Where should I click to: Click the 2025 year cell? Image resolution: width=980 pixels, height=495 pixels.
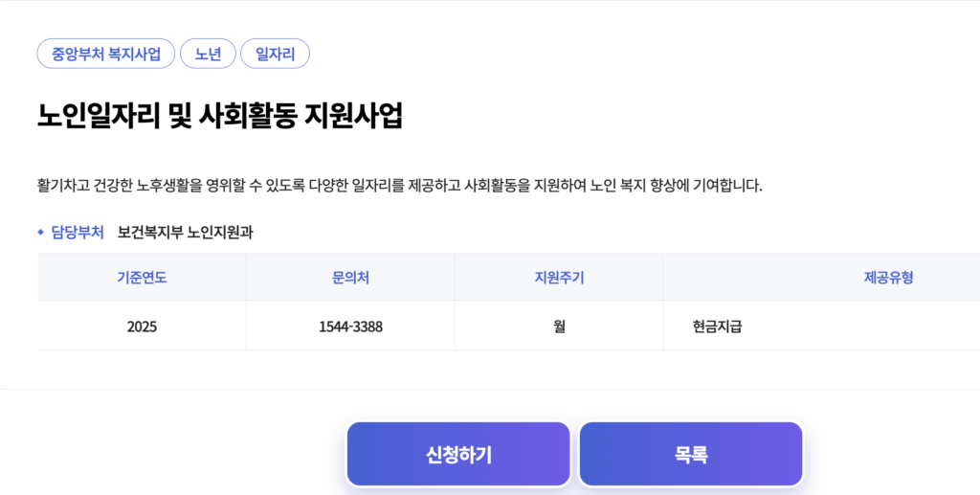[142, 326]
